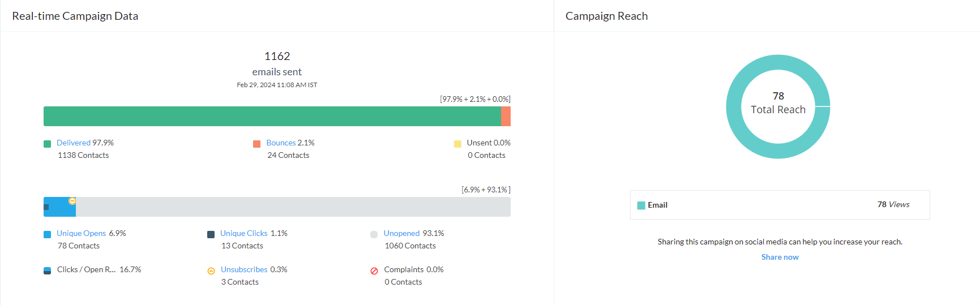980x305 pixels.
Task: Open the Unique Opens link
Action: [x=81, y=233]
